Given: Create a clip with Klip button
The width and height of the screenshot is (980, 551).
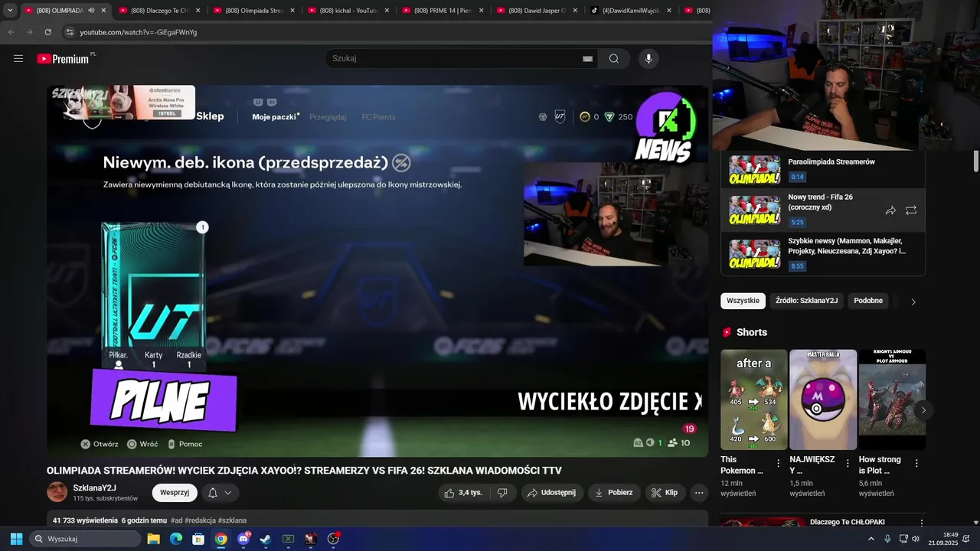Looking at the screenshot, I should click(x=665, y=493).
